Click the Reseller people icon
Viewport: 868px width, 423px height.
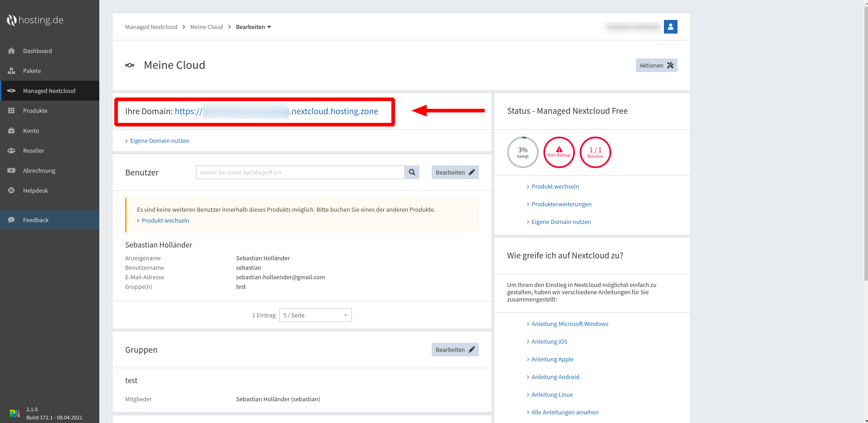point(11,151)
